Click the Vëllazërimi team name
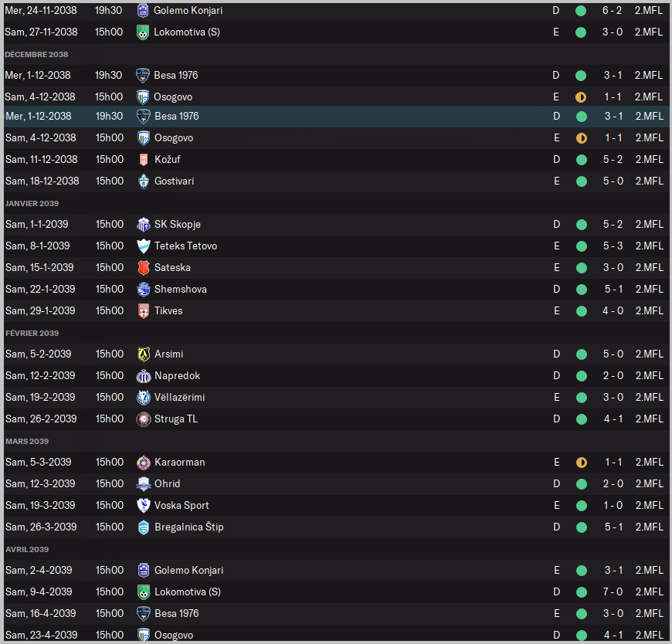The image size is (672, 644). click(179, 398)
